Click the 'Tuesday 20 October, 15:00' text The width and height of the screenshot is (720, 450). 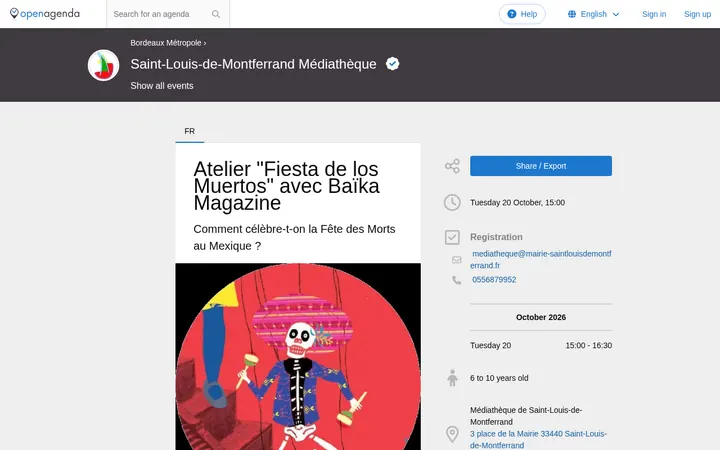tap(517, 202)
